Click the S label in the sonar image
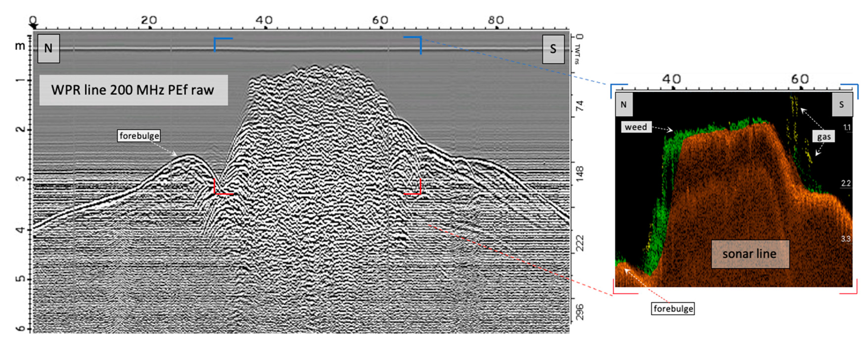The height and width of the screenshot is (345, 868). pyautogui.click(x=841, y=105)
